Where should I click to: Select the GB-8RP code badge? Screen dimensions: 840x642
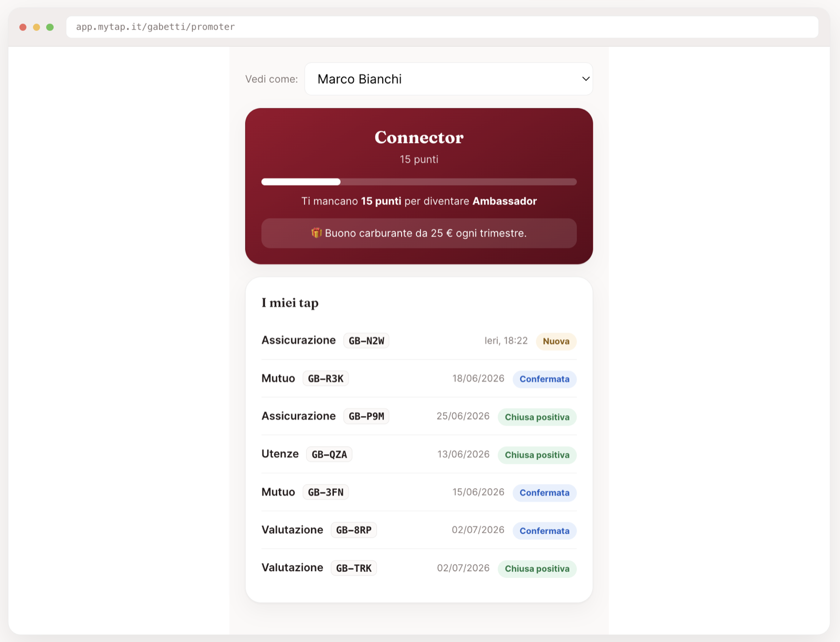(354, 530)
